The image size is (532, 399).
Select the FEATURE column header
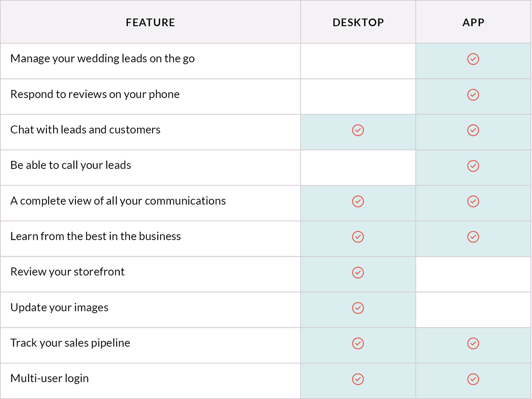[150, 22]
